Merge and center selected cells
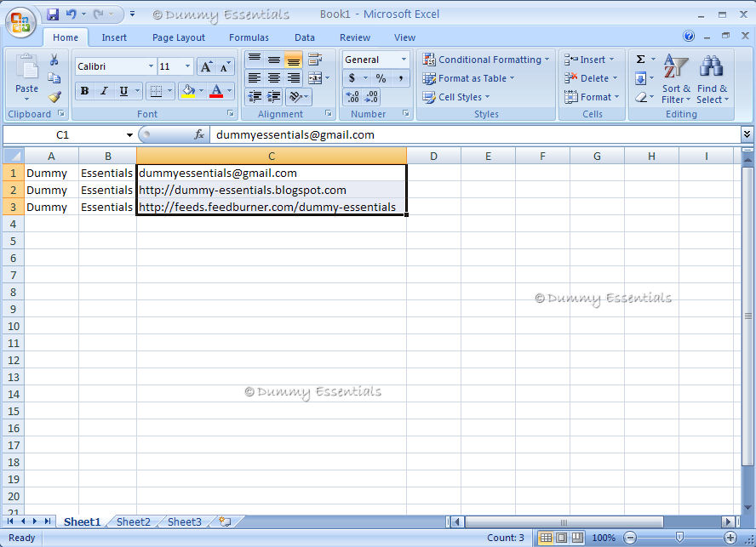The width and height of the screenshot is (756, 547). point(315,78)
